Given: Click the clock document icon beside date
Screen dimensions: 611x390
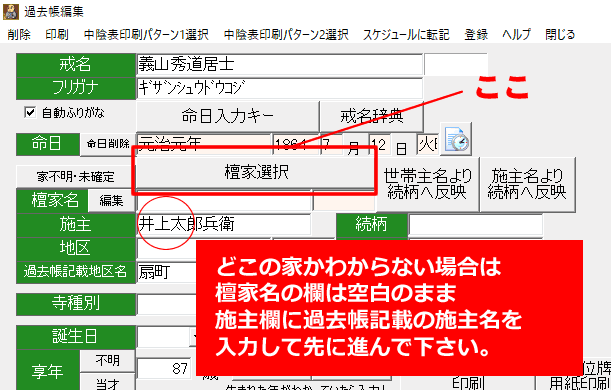Looking at the screenshot, I should coord(456,139).
